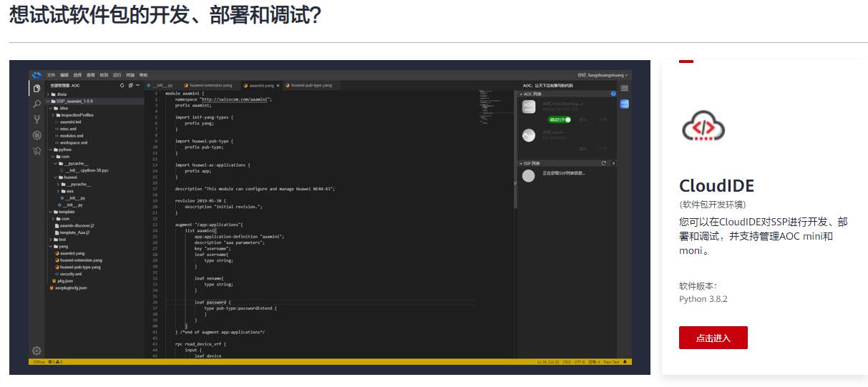Open the 运行 (Run) menu

tap(117, 75)
